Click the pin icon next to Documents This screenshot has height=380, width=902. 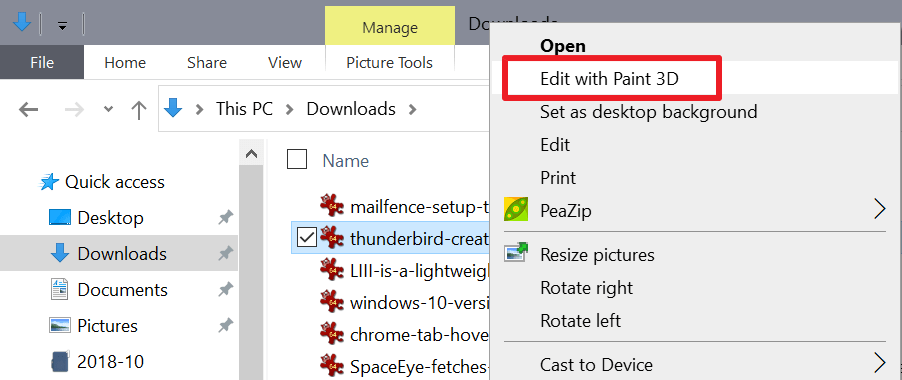226,289
